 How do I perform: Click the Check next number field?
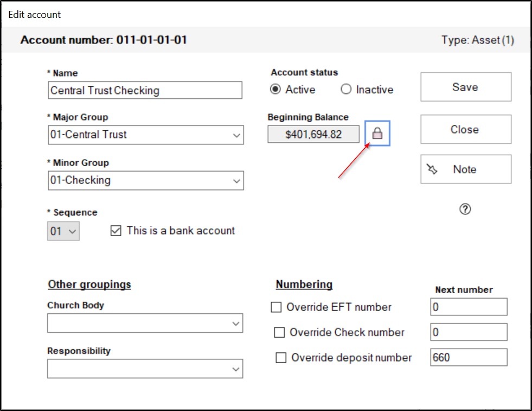469,332
